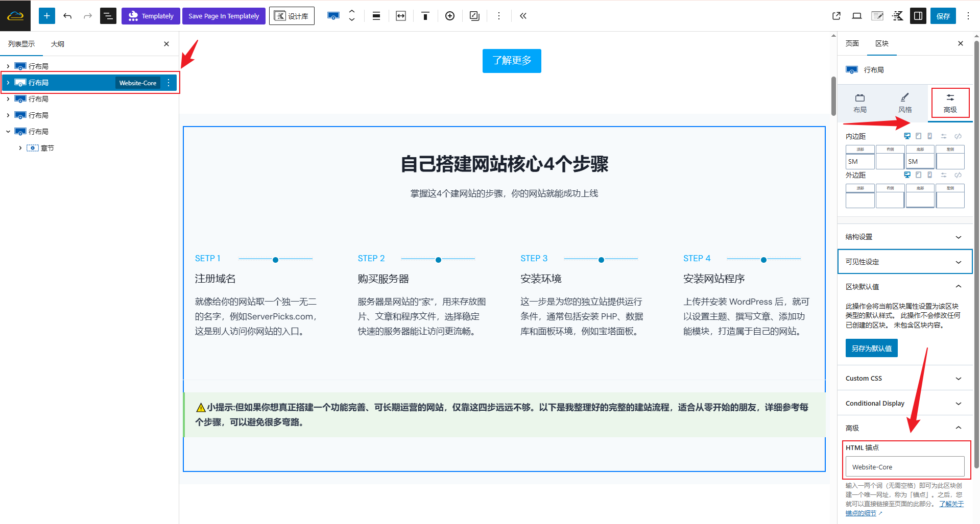980x524 pixels.
Task: Undo the last edit
Action: click(67, 16)
